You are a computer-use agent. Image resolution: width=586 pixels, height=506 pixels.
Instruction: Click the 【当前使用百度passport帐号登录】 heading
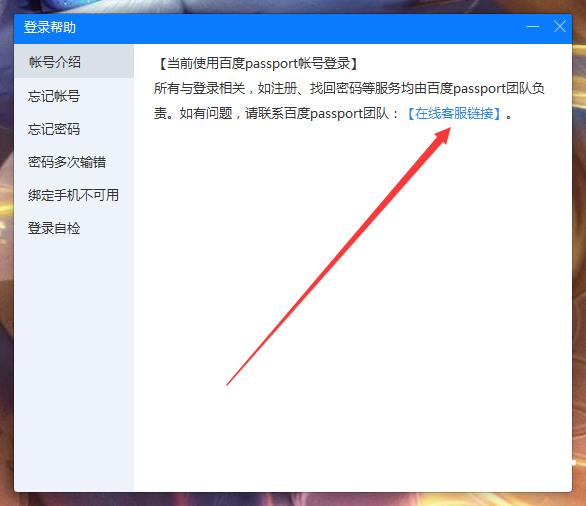[x=257, y=64]
